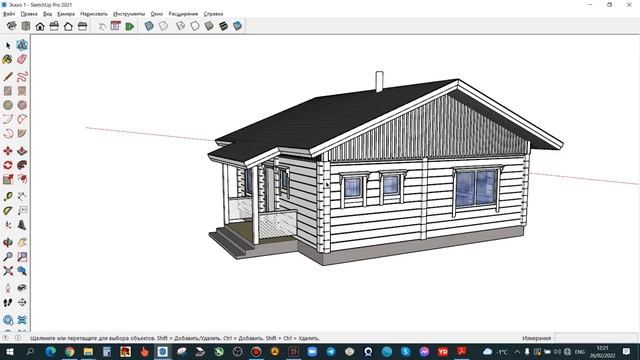Select the Zoom Window tool
Image resolution: width=640 pixels, height=360 pixels.
[x=22, y=257]
